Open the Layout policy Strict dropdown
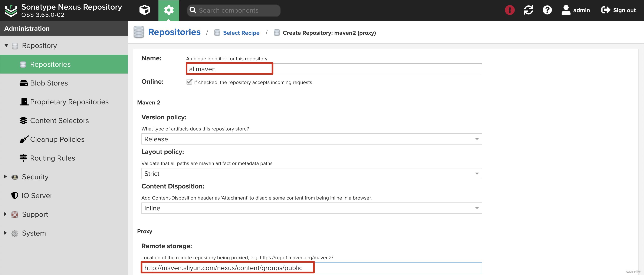The image size is (644, 275). click(x=312, y=173)
